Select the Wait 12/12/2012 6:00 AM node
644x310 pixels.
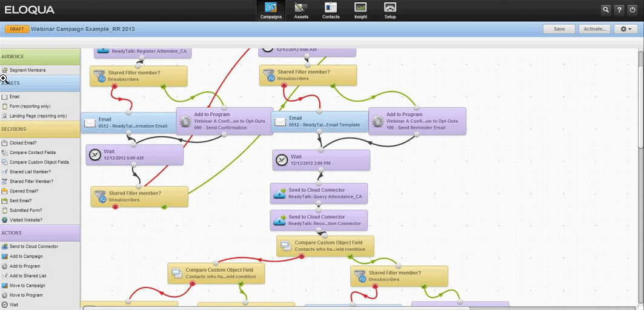(x=134, y=154)
